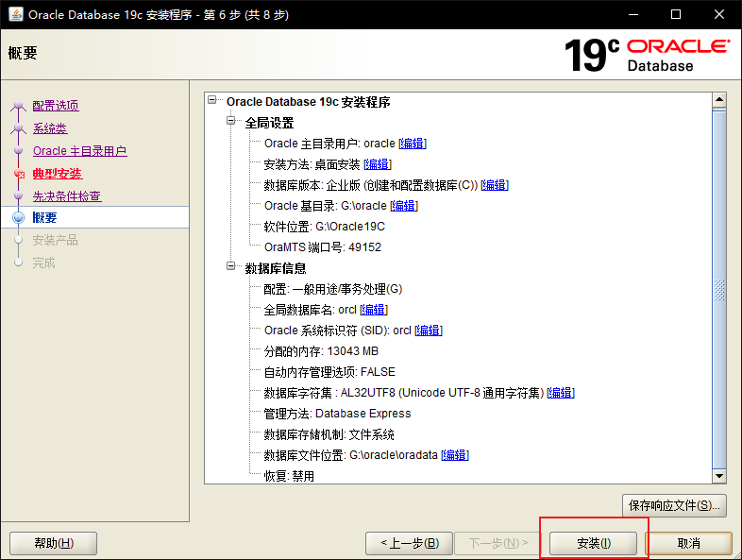Click the scrollbar up arrow
This screenshot has width=742, height=560.
(719, 99)
